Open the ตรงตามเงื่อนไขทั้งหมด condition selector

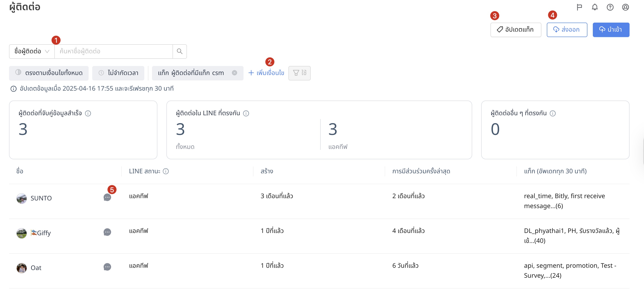[49, 73]
